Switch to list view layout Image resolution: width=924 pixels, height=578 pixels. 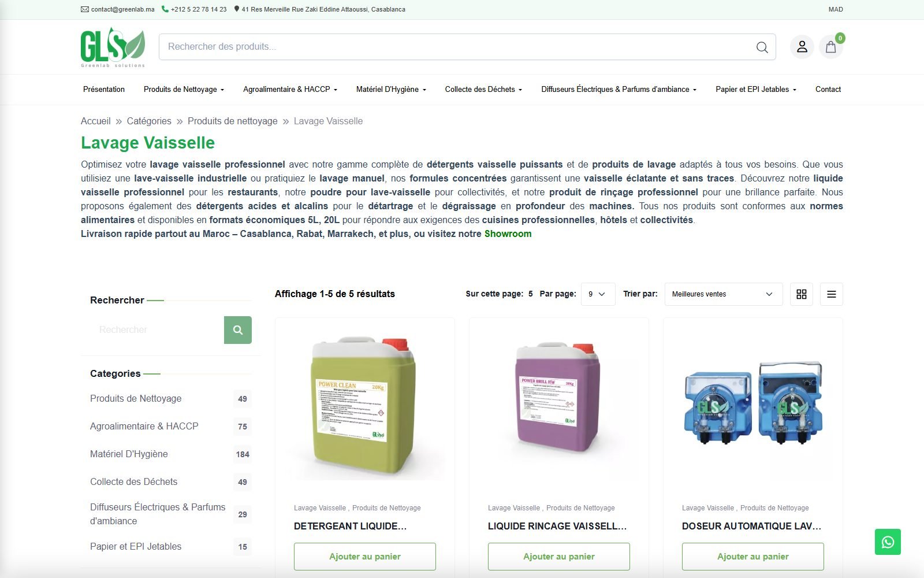(832, 294)
